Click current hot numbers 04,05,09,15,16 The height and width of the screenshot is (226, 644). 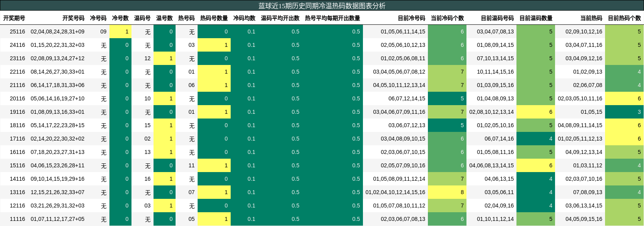(x=584, y=219)
